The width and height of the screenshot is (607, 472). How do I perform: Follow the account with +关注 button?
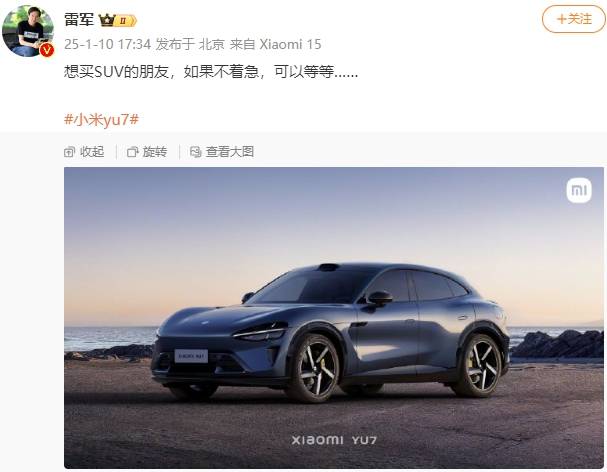point(574,19)
